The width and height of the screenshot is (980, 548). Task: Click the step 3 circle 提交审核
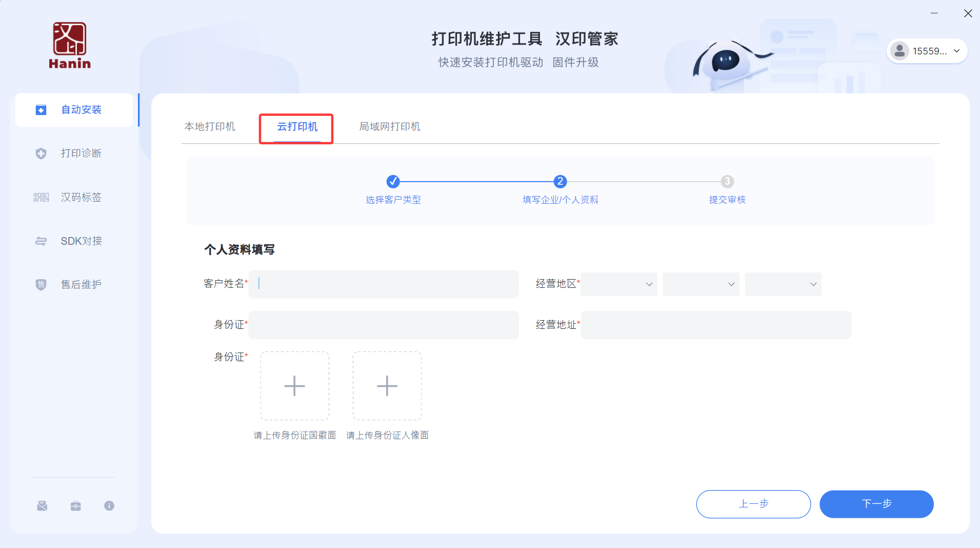(727, 182)
